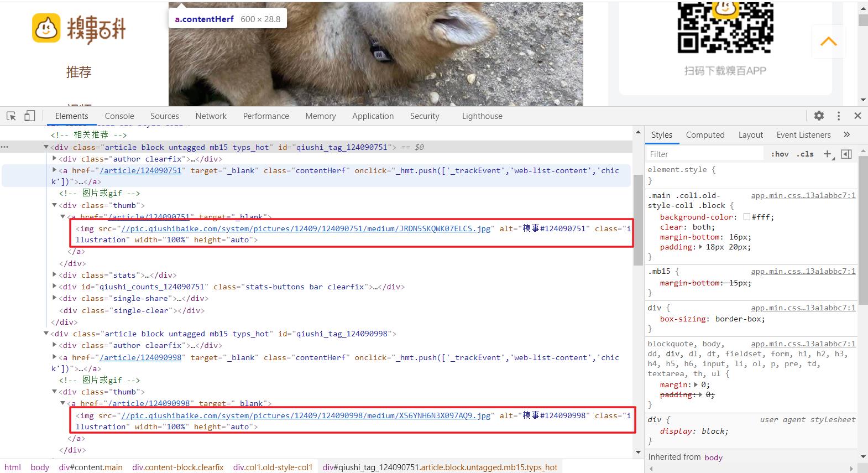Click the QR code image
Image resolution: width=868 pixels, height=473 pixels.
click(725, 28)
